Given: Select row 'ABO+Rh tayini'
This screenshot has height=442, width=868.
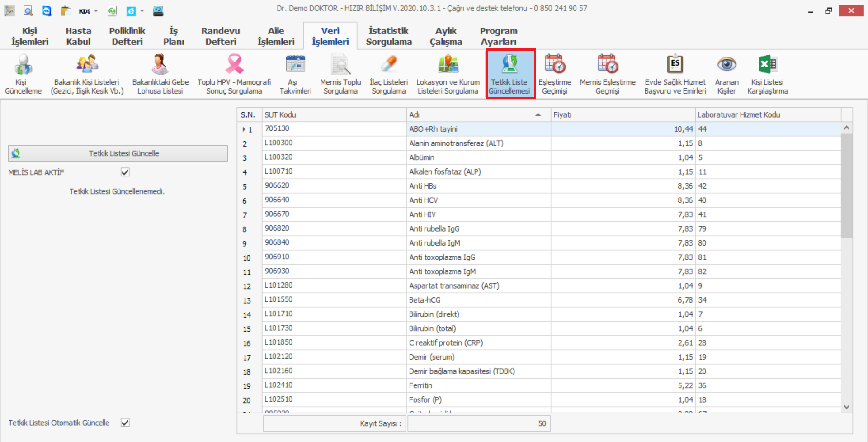Looking at the screenshot, I should point(539,129).
